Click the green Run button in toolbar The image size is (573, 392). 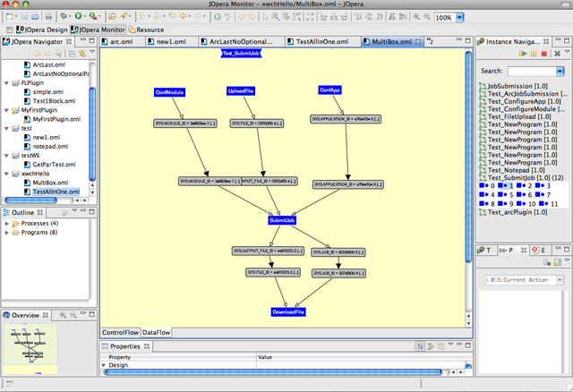[x=78, y=16]
